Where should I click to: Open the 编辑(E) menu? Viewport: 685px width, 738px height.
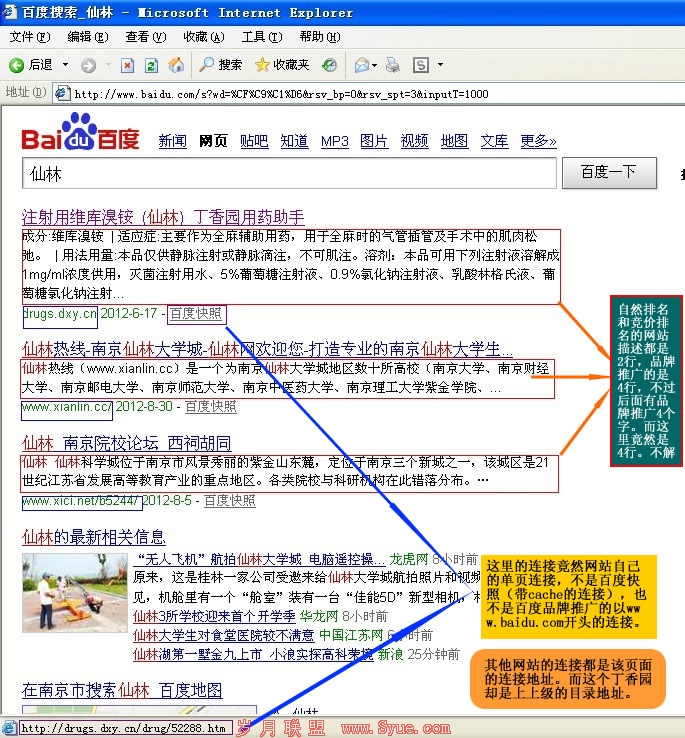click(88, 37)
